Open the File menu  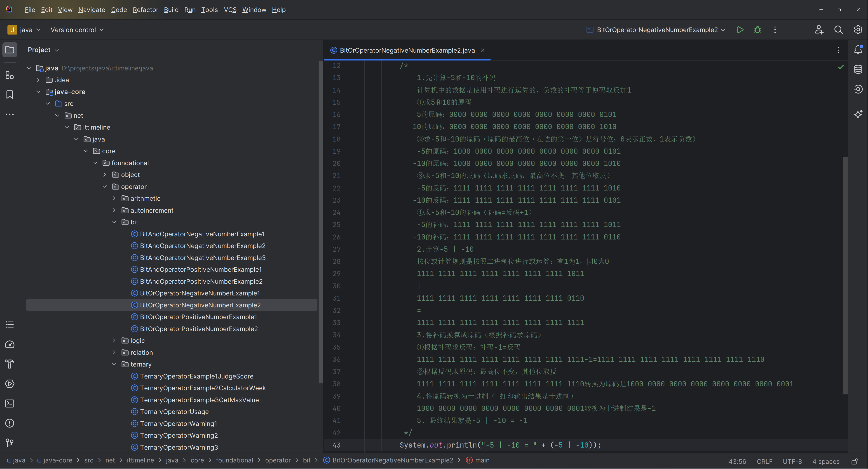tap(30, 10)
